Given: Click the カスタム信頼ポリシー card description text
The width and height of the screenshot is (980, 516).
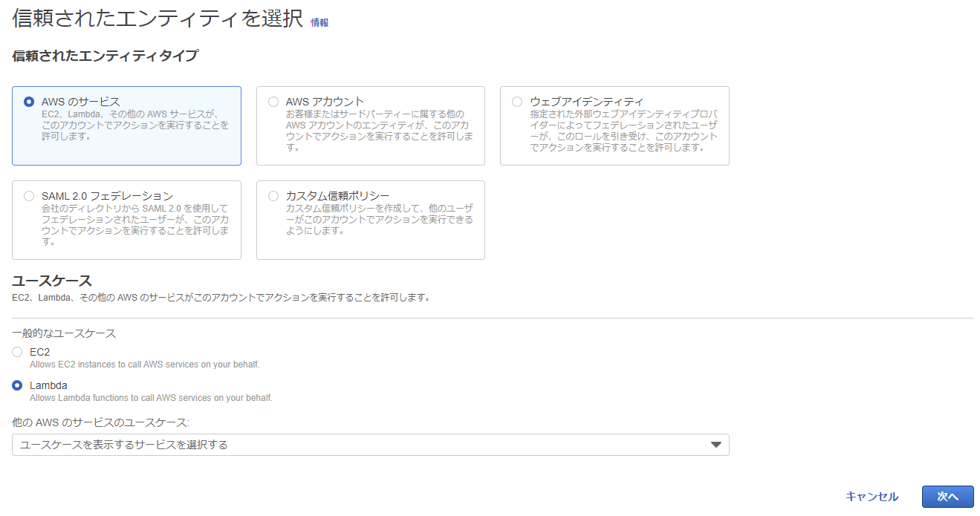Looking at the screenshot, I should pos(379,220).
